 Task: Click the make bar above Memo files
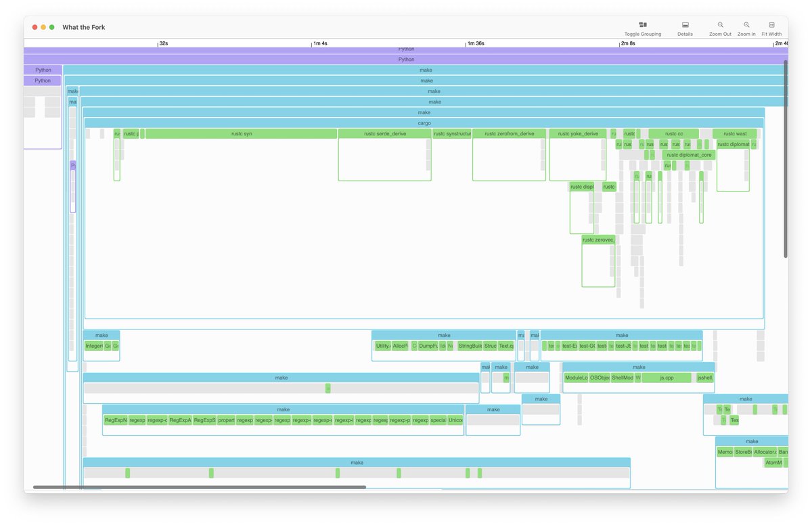752,441
